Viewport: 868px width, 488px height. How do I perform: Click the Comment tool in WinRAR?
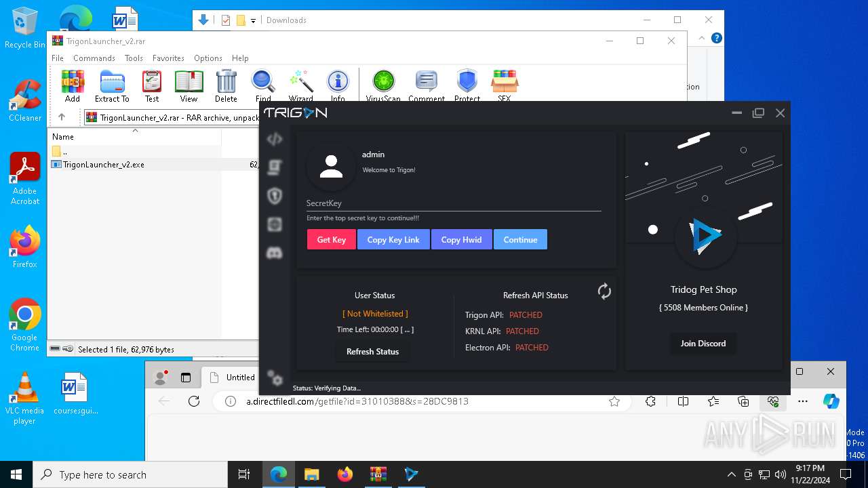[x=427, y=86]
